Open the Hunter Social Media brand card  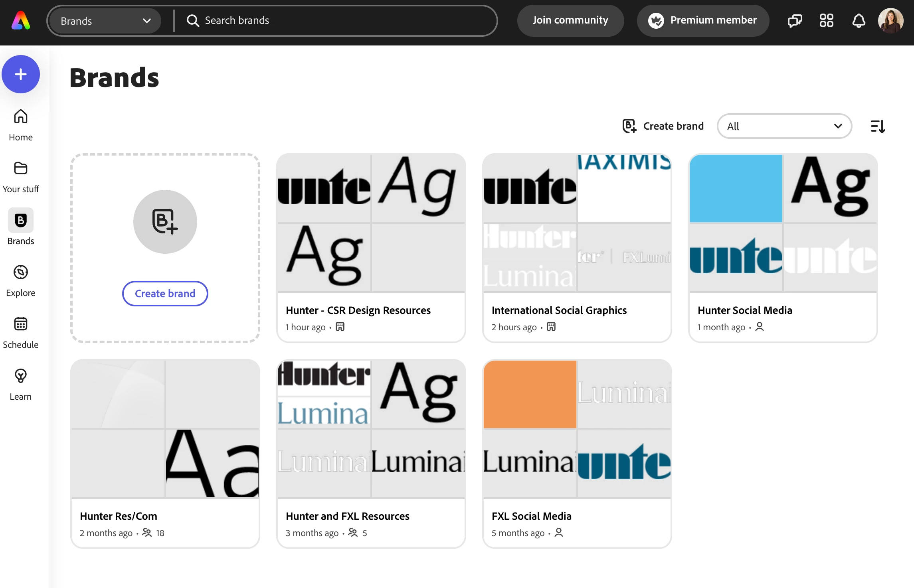(783, 247)
